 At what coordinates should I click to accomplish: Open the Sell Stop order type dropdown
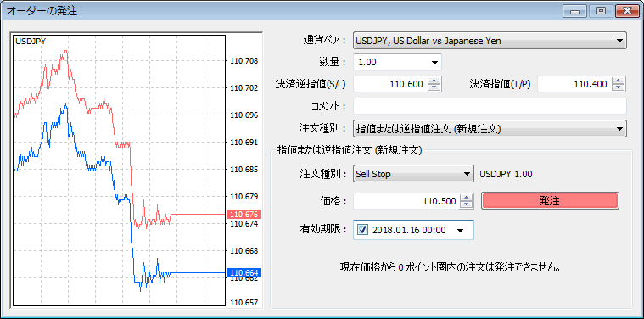pyautogui.click(x=413, y=174)
